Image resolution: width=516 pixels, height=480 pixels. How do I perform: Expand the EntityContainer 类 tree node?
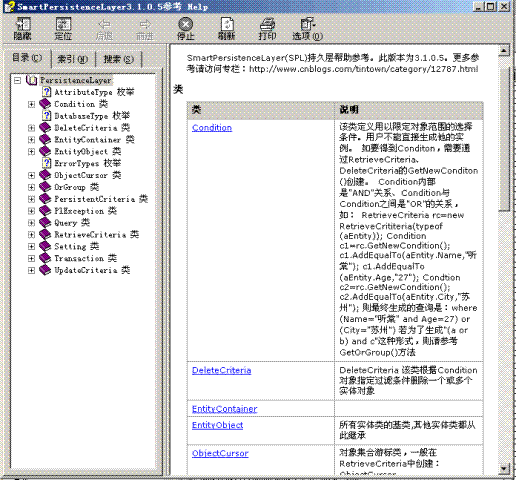pos(31,140)
